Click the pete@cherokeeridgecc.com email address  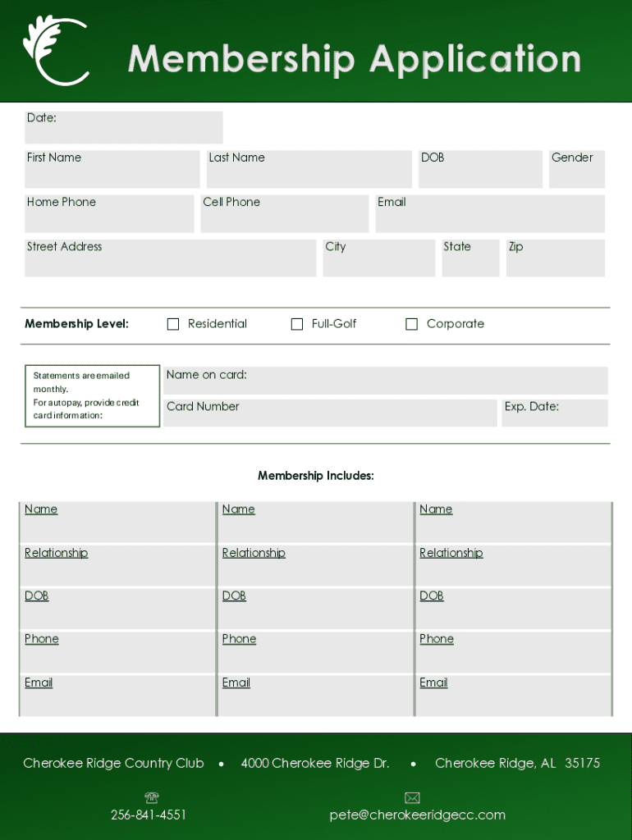[x=417, y=815]
